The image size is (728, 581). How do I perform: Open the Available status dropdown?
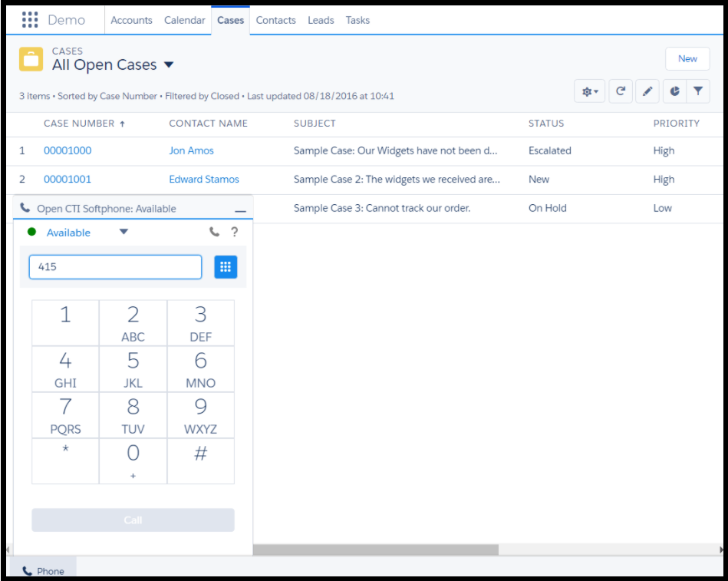[x=124, y=233]
